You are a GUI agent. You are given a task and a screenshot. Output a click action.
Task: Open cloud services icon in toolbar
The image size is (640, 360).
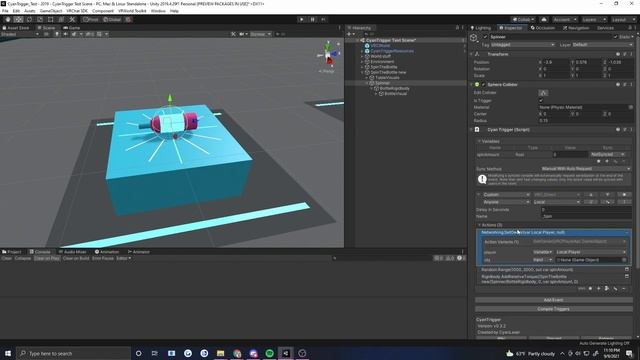click(544, 19)
